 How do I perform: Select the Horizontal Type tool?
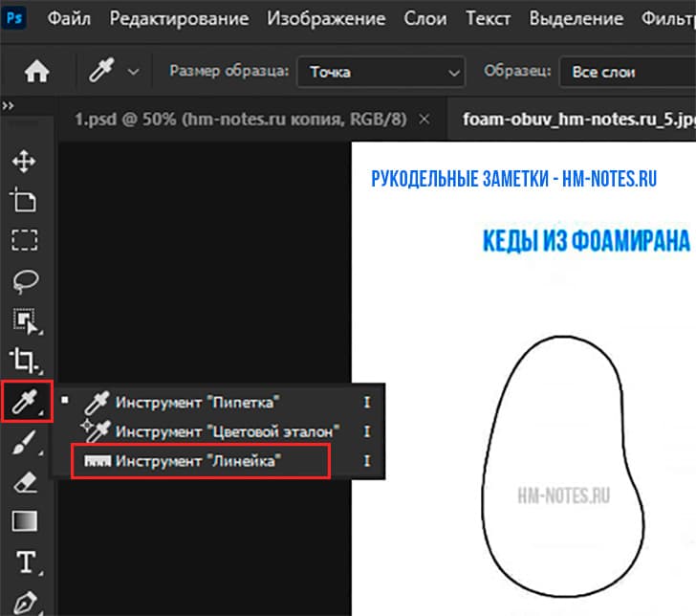[23, 562]
